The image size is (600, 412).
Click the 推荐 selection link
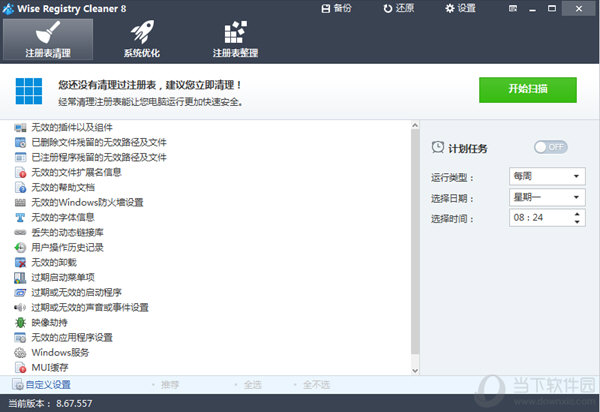tap(170, 384)
